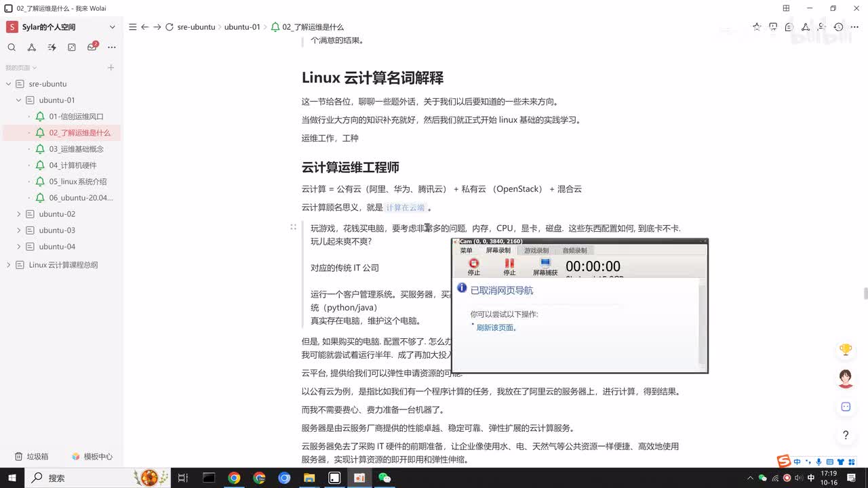Go to sre-ubuntu breadcrumb
The width and height of the screenshot is (868, 488).
pos(196,27)
